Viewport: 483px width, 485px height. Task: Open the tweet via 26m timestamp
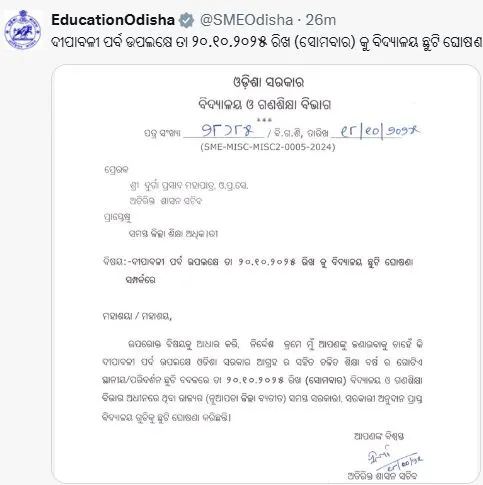pos(321,20)
